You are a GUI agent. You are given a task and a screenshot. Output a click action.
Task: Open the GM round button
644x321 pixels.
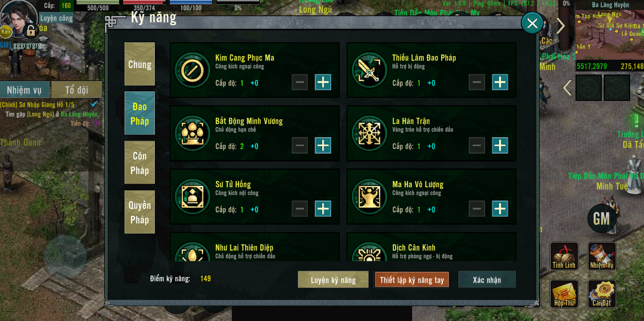602,219
